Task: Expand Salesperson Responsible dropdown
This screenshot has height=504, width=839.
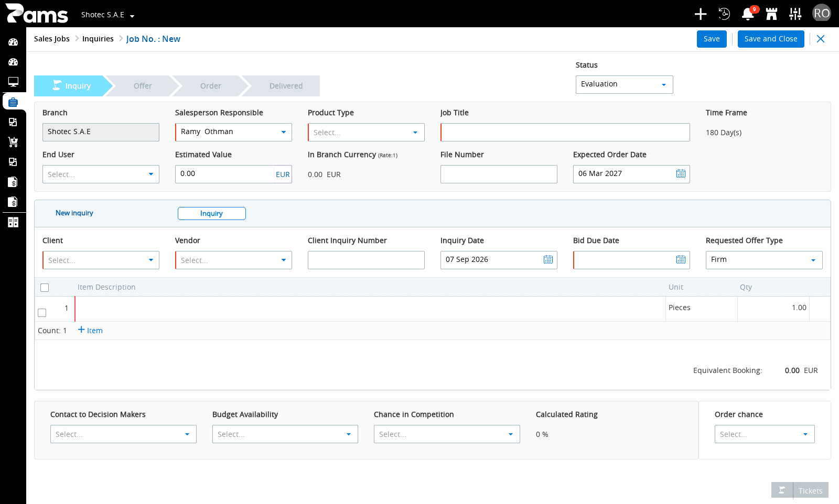Action: click(284, 132)
